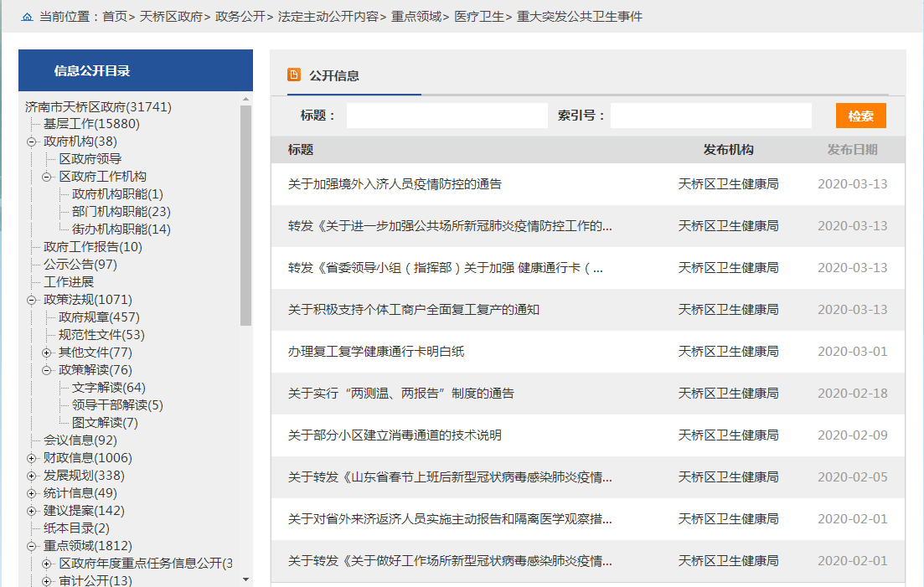The height and width of the screenshot is (587, 924).
Task: Open 关于转发《山东省春节上班后新型冠状病毒... article
Action: click(x=450, y=477)
